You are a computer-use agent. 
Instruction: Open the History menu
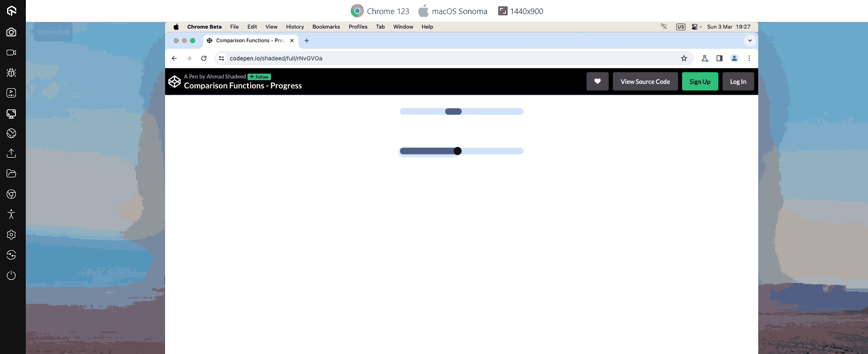(x=295, y=27)
